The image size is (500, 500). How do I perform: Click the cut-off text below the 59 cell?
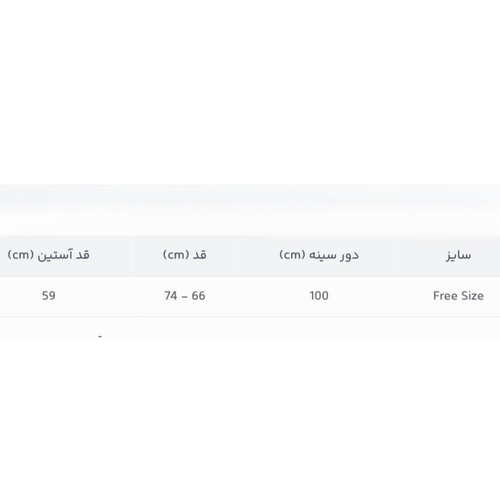(100, 337)
